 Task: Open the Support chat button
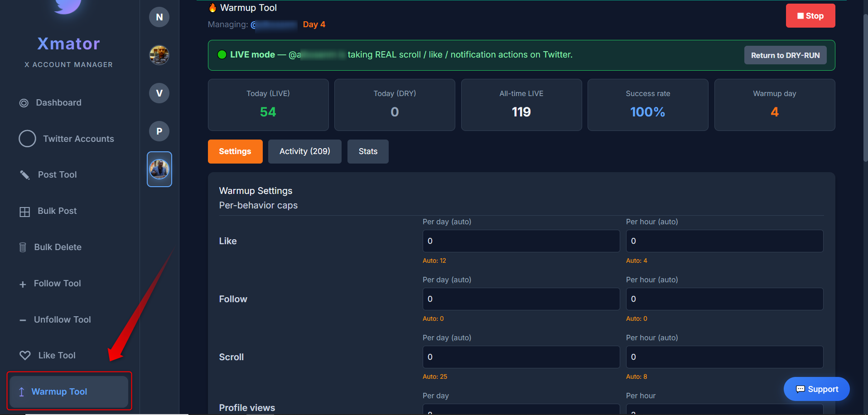pos(817,389)
